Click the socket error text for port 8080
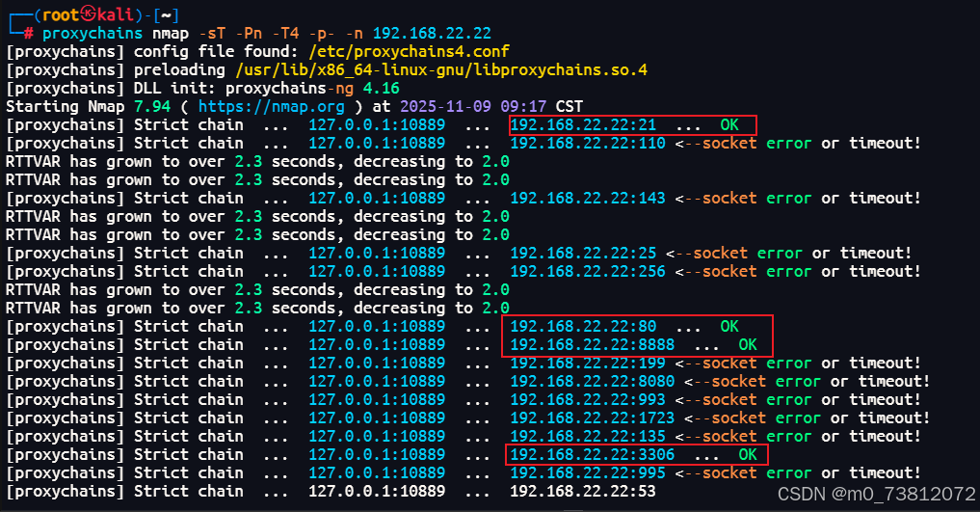The width and height of the screenshot is (980, 512). (807, 381)
